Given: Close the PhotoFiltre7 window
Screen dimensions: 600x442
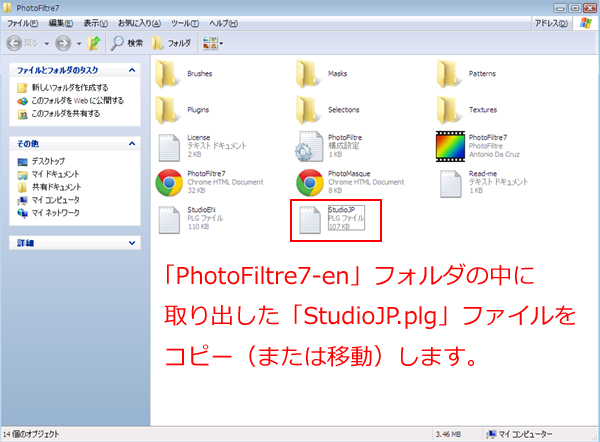Looking at the screenshot, I should (590, 8).
